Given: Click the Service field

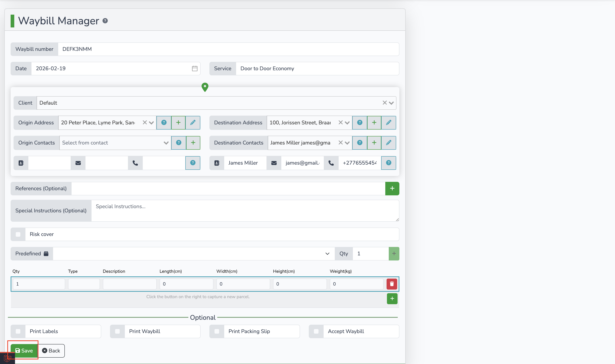Looking at the screenshot, I should coord(317,68).
